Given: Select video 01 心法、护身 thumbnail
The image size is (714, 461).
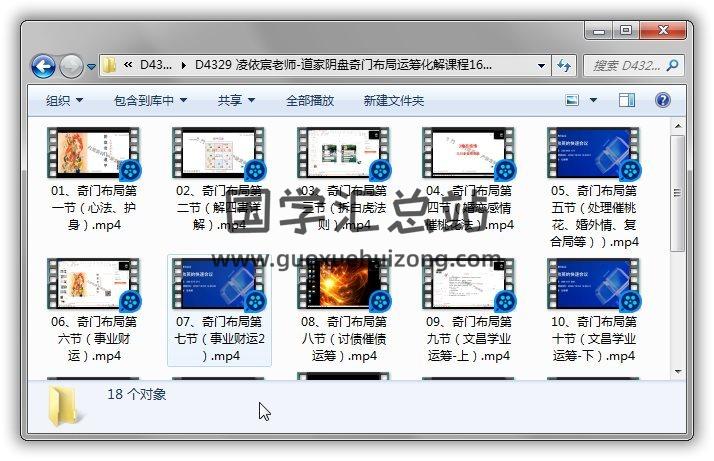Looking at the screenshot, I should coord(94,154).
